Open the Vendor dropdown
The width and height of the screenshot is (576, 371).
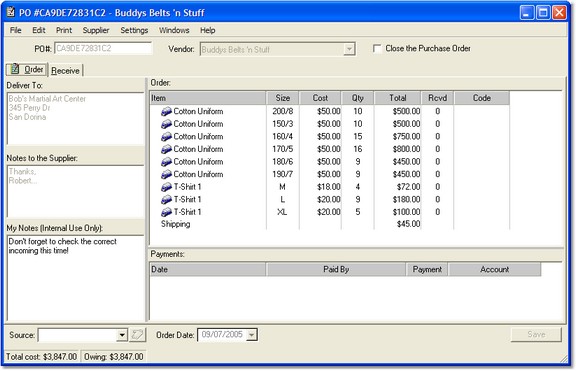349,49
